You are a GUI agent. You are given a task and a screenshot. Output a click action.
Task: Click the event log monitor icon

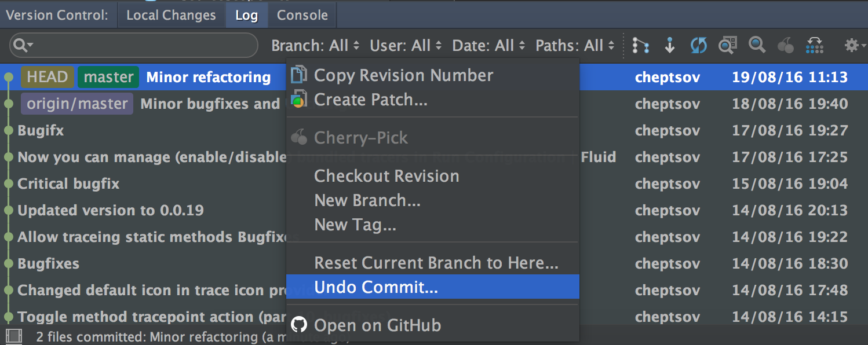click(x=14, y=336)
